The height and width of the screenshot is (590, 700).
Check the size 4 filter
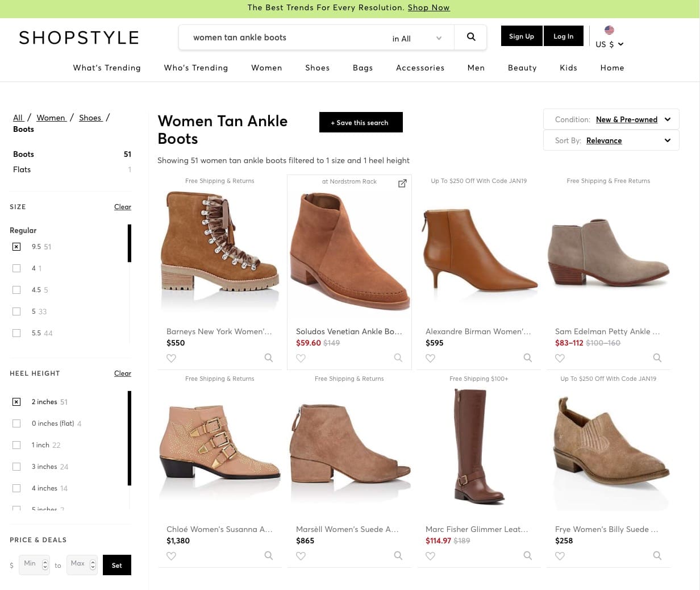click(x=16, y=268)
